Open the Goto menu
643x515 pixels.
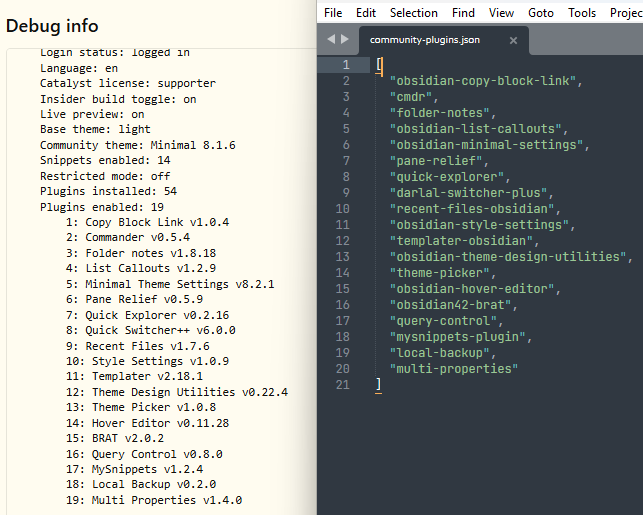[x=541, y=13]
